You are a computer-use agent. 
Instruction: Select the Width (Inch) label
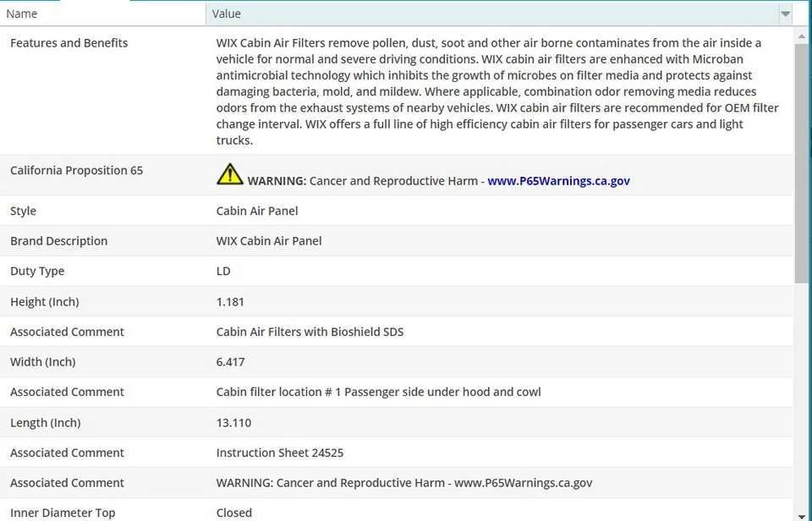pyautogui.click(x=43, y=361)
